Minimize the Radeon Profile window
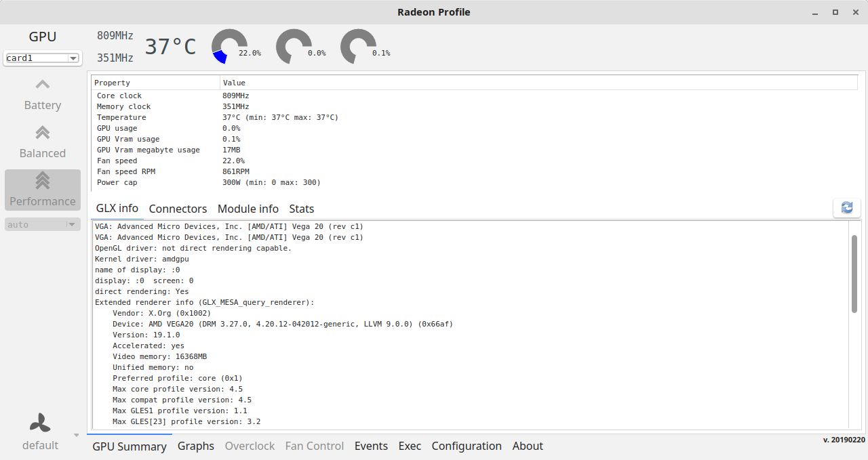 816,12
